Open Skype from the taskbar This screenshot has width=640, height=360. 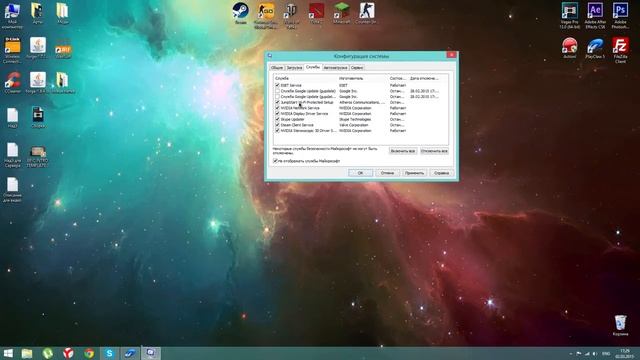[109, 353]
